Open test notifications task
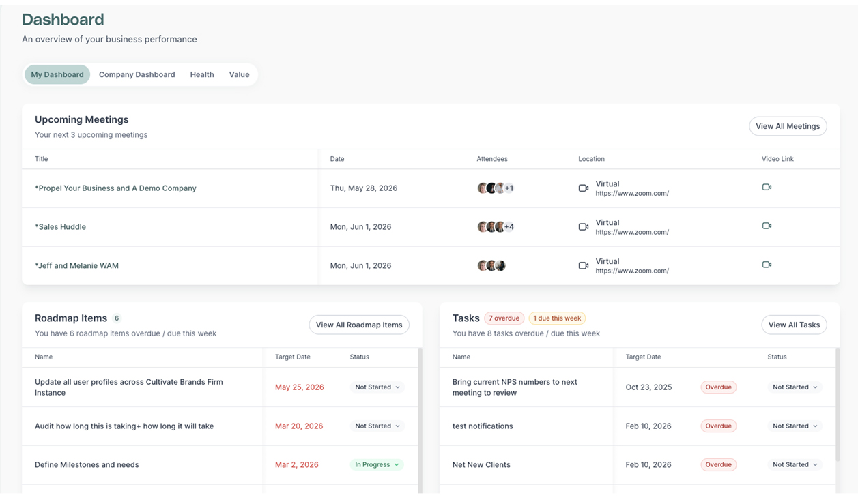This screenshot has width=858, height=504. pos(483,426)
